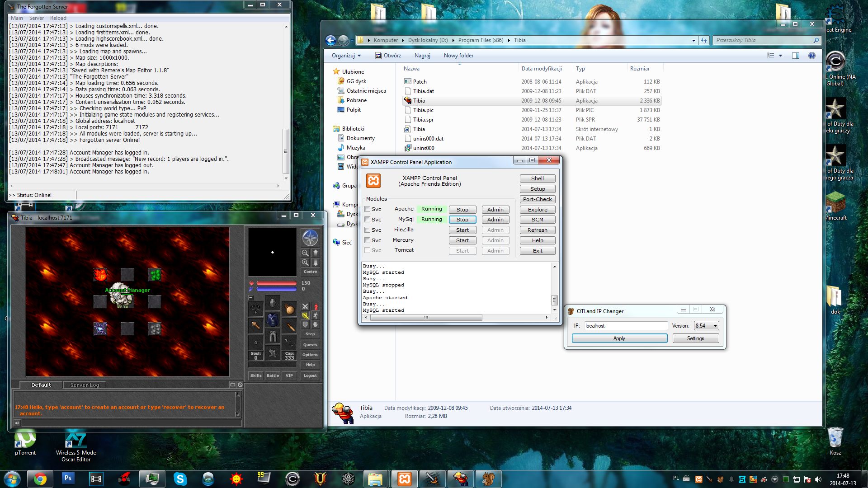Switch to the Default chat tab in Tibia

(41, 385)
